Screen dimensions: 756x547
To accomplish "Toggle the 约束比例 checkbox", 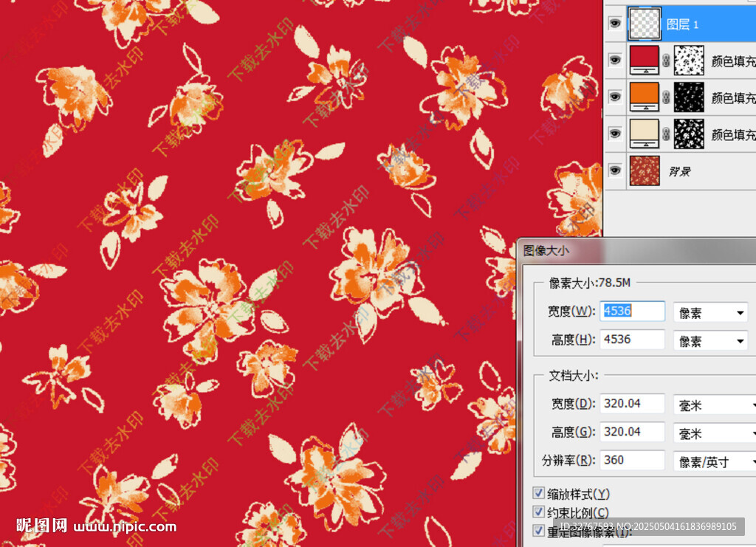I will (539, 512).
